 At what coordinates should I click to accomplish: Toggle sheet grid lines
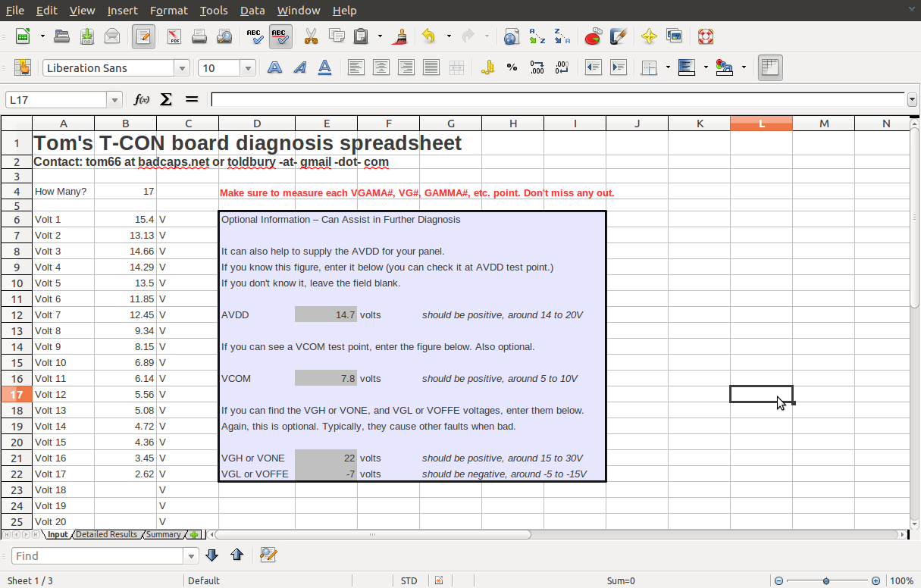(770, 67)
